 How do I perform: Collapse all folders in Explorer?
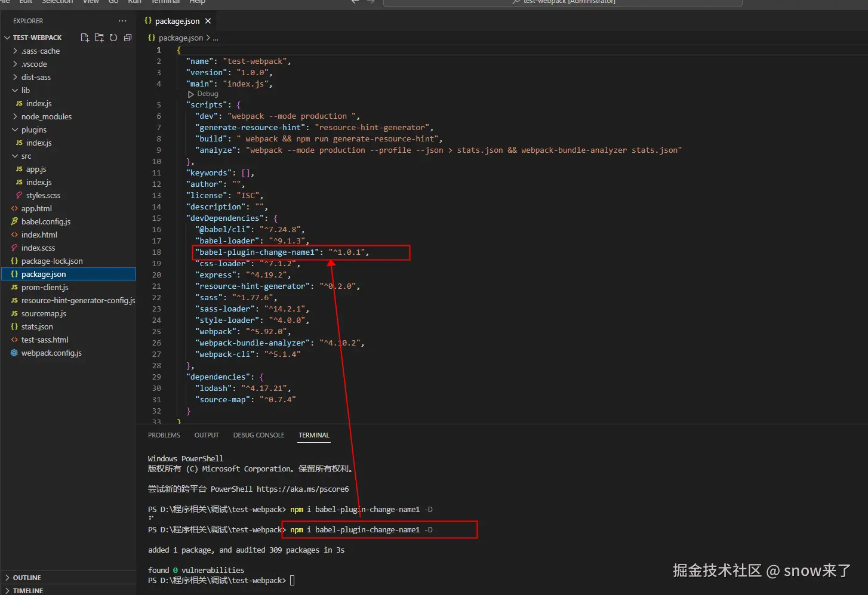click(128, 38)
